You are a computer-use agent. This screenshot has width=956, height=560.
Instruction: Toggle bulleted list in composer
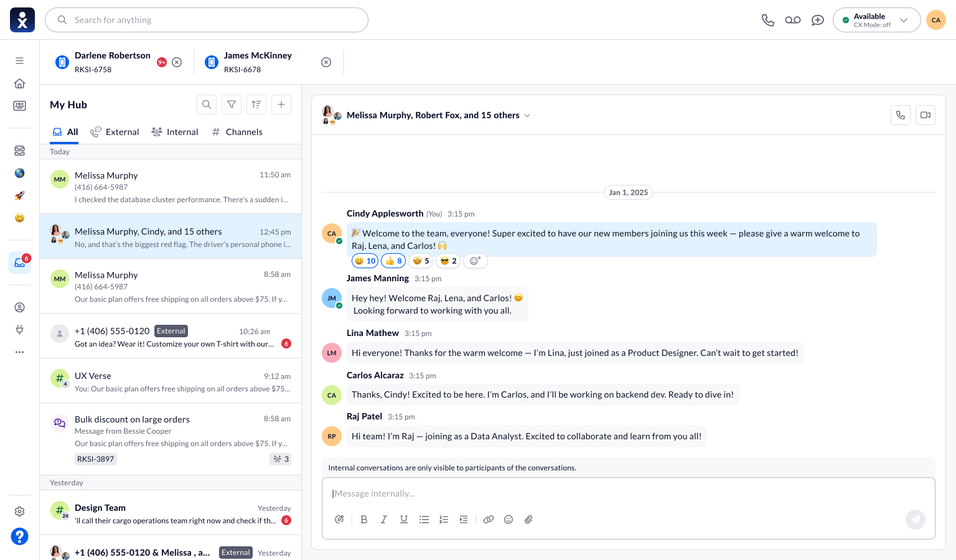424,520
